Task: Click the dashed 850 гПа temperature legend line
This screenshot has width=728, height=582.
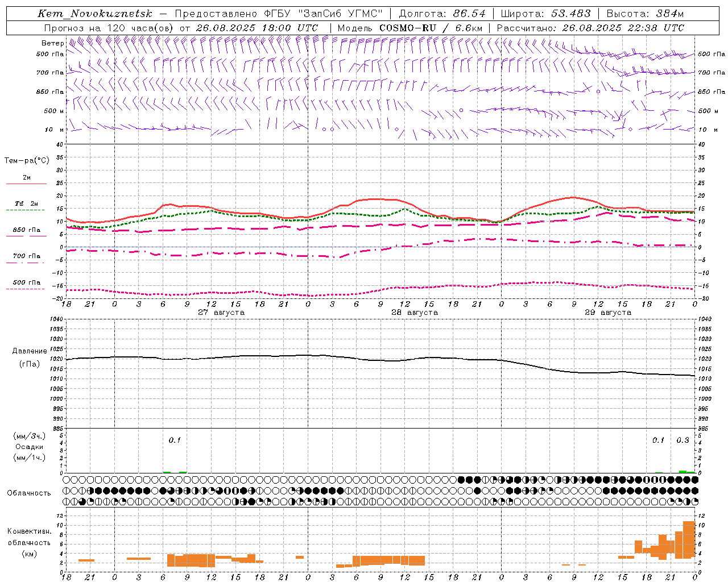Action: click(x=26, y=236)
